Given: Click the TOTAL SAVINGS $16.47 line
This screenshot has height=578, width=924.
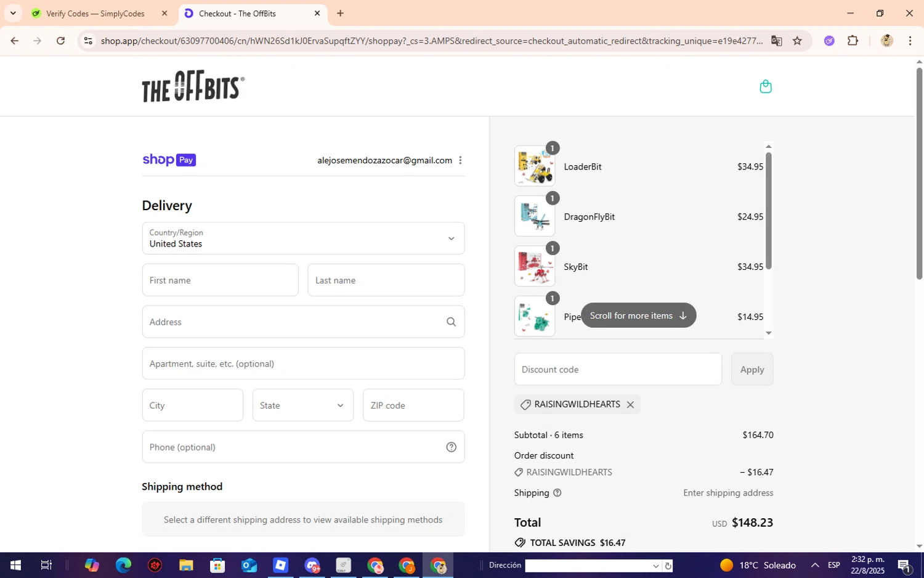Looking at the screenshot, I should (x=570, y=543).
